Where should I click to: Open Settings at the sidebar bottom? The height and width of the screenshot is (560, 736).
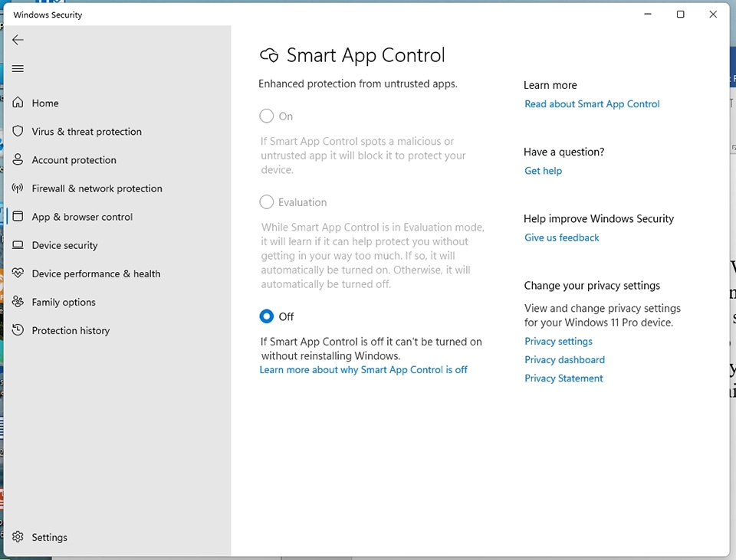(x=49, y=538)
